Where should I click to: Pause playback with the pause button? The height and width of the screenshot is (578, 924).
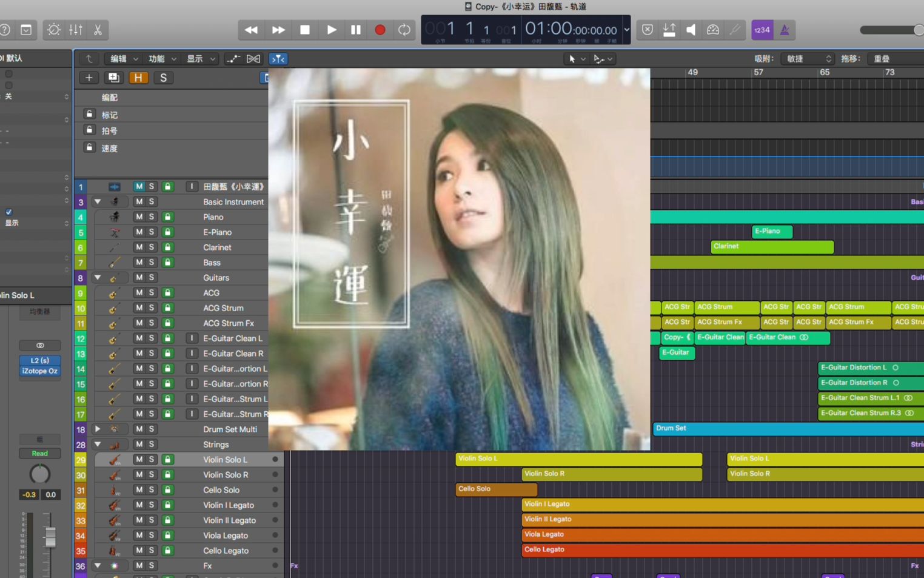(356, 30)
